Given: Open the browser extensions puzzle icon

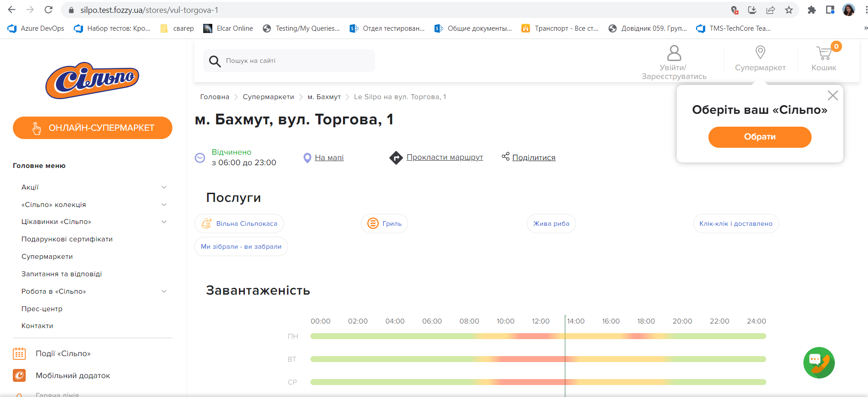Looking at the screenshot, I should point(812,10).
